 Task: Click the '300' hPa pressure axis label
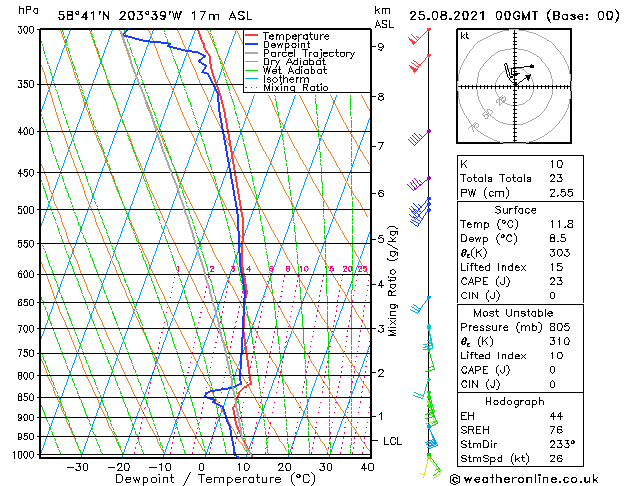tap(28, 30)
